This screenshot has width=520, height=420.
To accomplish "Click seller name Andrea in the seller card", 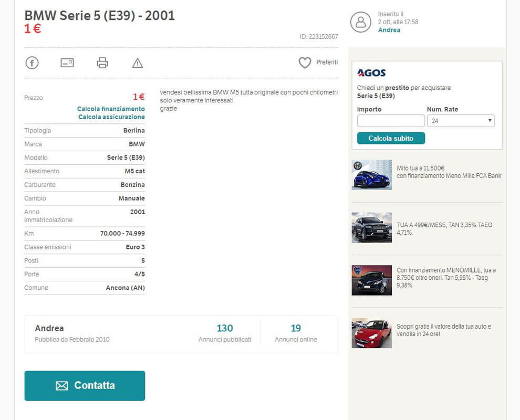I will [49, 328].
